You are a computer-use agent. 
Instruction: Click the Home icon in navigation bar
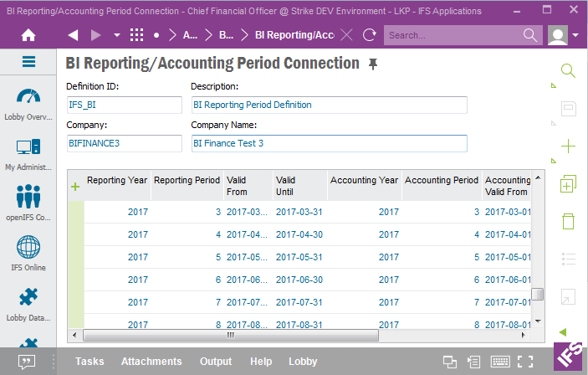click(28, 35)
